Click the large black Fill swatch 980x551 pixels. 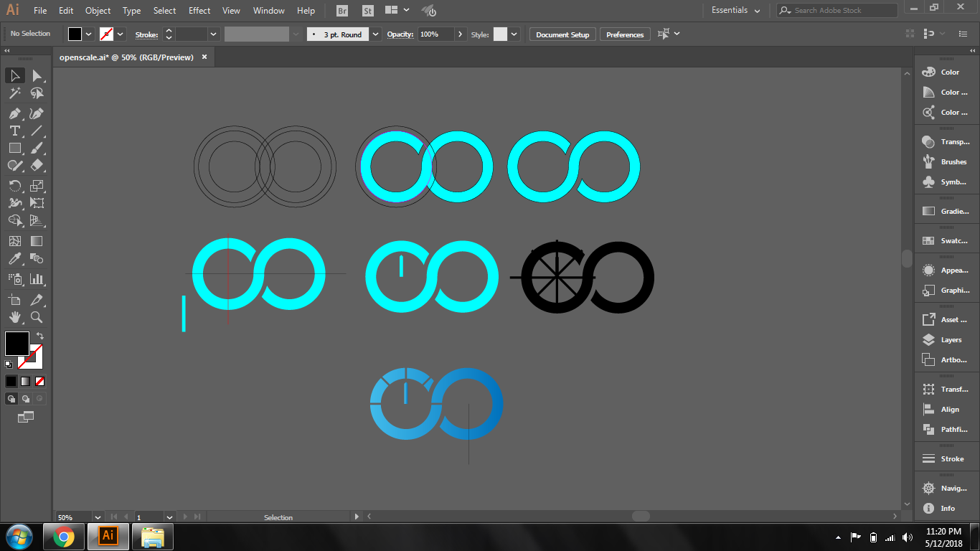click(x=17, y=344)
